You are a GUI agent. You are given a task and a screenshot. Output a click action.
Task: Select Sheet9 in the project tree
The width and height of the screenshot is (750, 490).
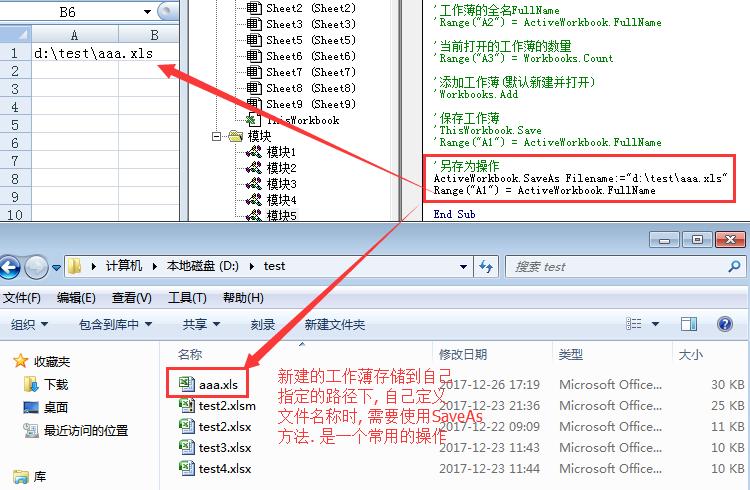coord(310,104)
